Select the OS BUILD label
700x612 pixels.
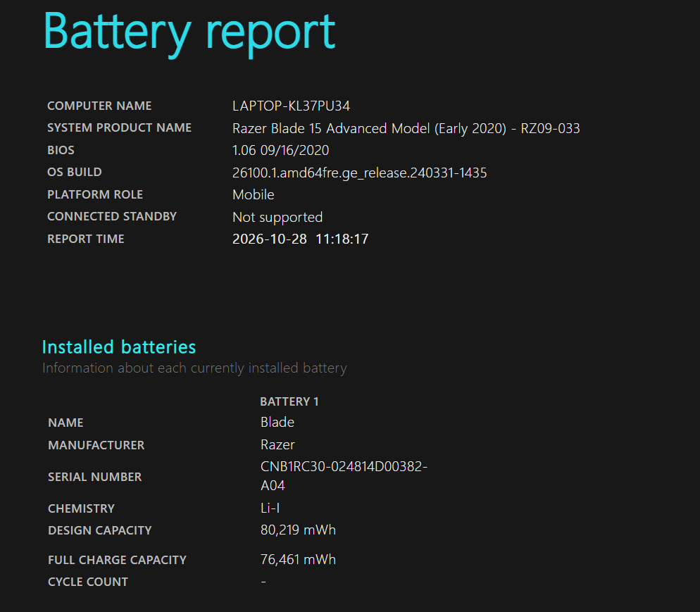75,172
